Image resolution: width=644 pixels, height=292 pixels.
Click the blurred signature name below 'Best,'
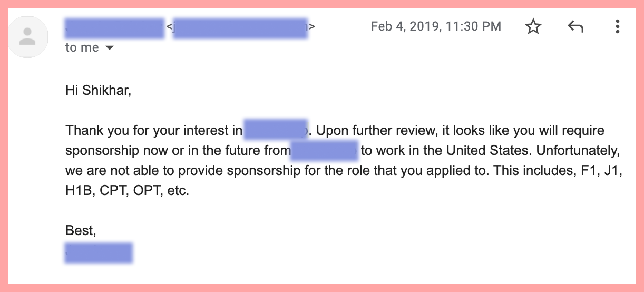coord(99,253)
